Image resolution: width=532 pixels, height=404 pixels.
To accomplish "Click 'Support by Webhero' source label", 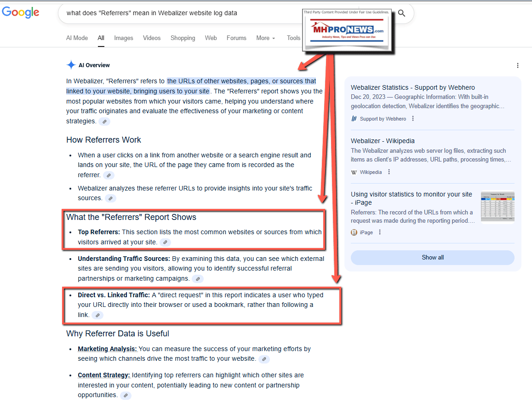I will click(x=383, y=119).
